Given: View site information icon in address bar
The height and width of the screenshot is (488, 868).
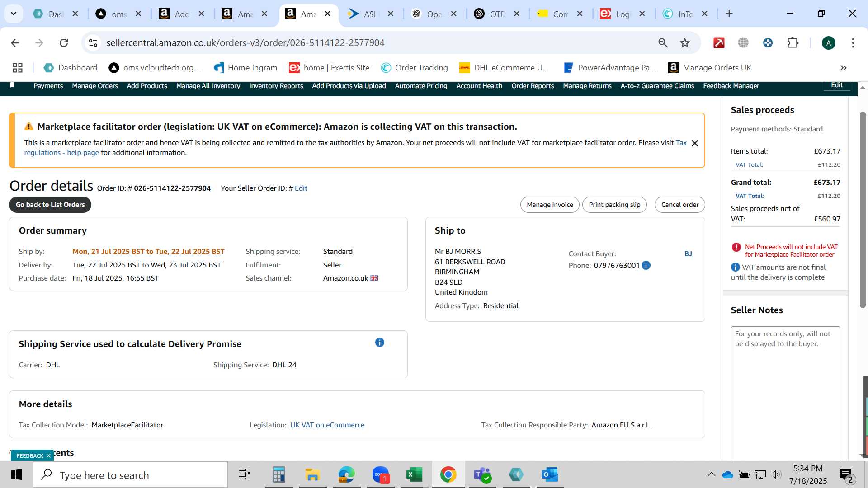Looking at the screenshot, I should pyautogui.click(x=93, y=43).
